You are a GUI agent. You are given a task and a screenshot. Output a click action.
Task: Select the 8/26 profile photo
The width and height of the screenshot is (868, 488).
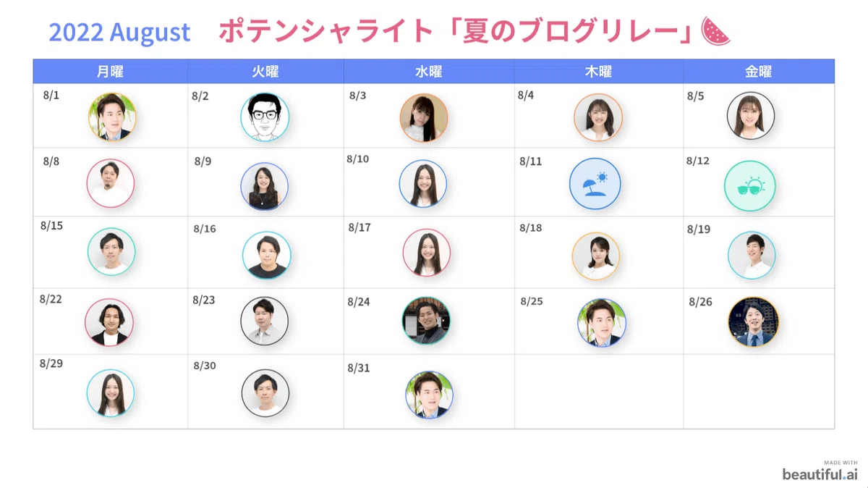pyautogui.click(x=753, y=321)
